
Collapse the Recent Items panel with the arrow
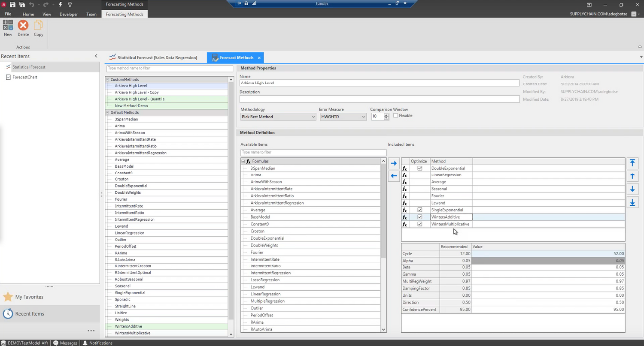click(x=96, y=56)
